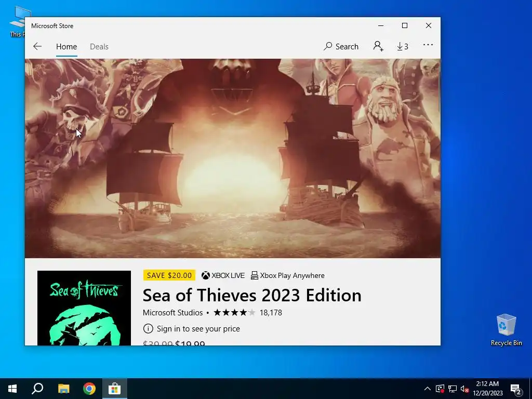532x399 pixels.
Task: Open the Deals tab
Action: coord(99,46)
